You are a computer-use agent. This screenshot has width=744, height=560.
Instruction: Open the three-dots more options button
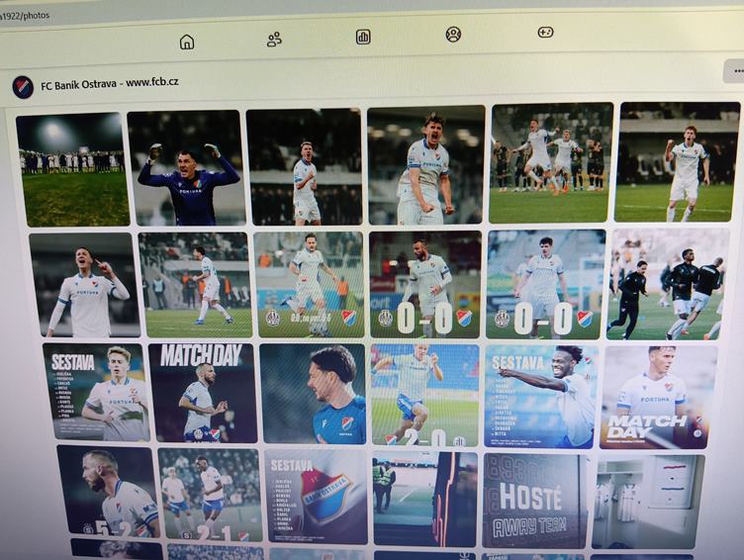point(734,71)
